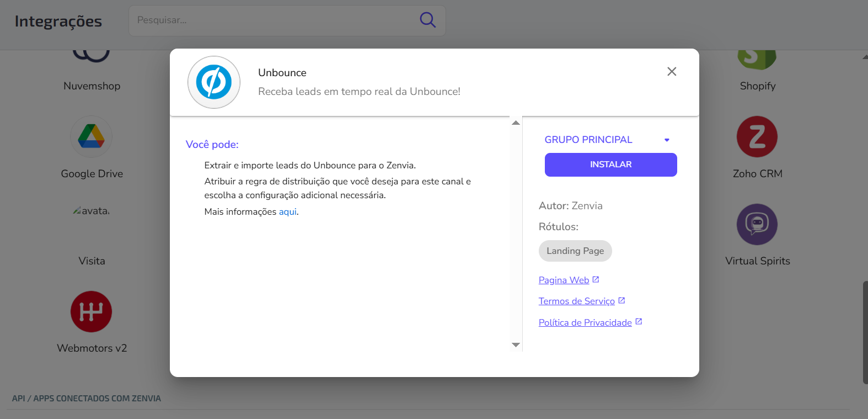This screenshot has height=419, width=868.
Task: Click the Política de Privacidade external icon
Action: (x=639, y=321)
